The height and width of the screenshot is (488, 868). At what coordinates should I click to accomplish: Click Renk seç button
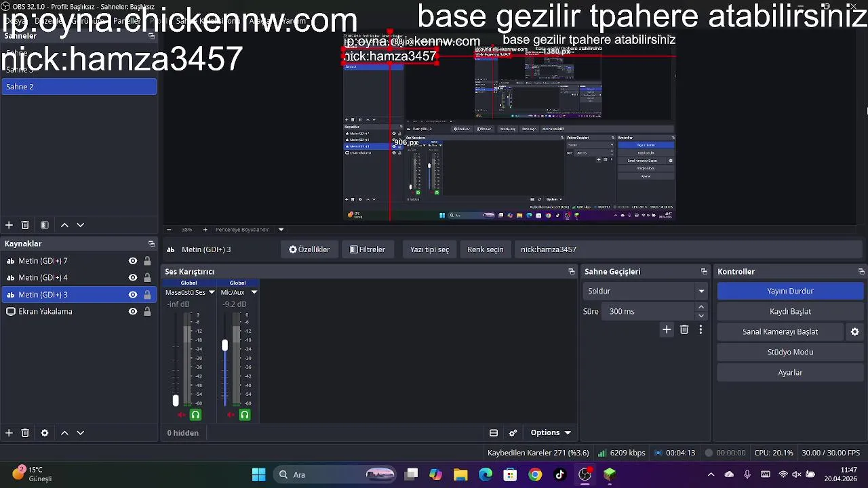coord(486,249)
